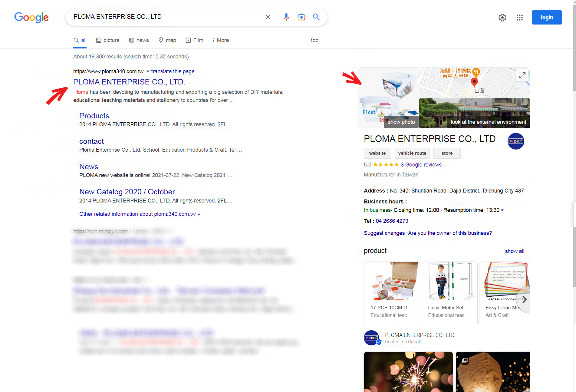This screenshot has height=392, width=576.
Task: Expand the business hours dropdown arrow
Action: 502,210
